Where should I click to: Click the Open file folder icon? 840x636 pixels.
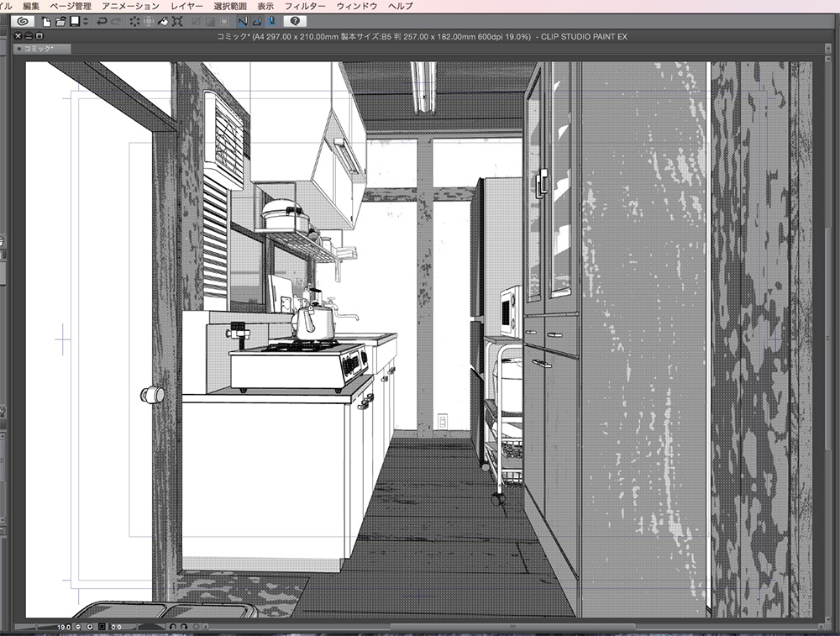pos(60,22)
